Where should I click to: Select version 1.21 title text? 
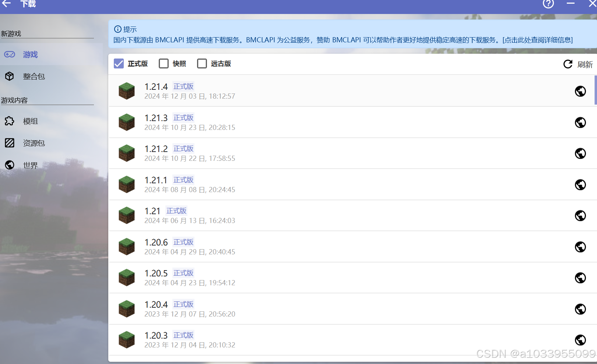tap(152, 211)
